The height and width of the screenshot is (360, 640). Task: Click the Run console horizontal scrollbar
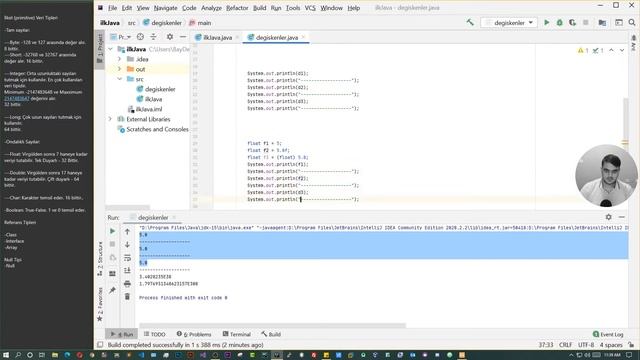(273, 325)
